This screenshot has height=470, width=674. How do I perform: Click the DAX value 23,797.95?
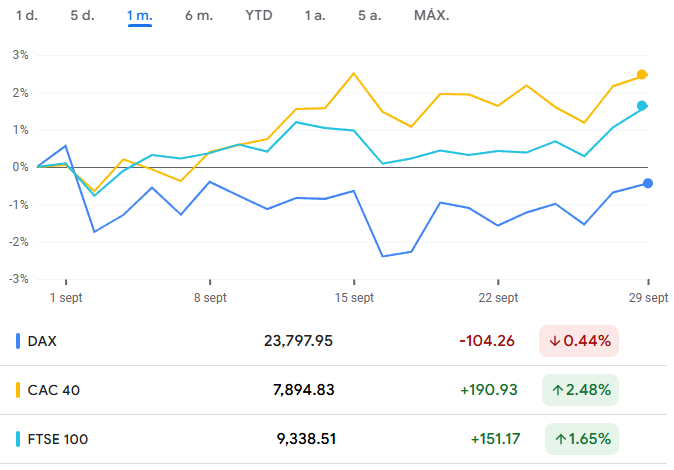click(x=298, y=341)
